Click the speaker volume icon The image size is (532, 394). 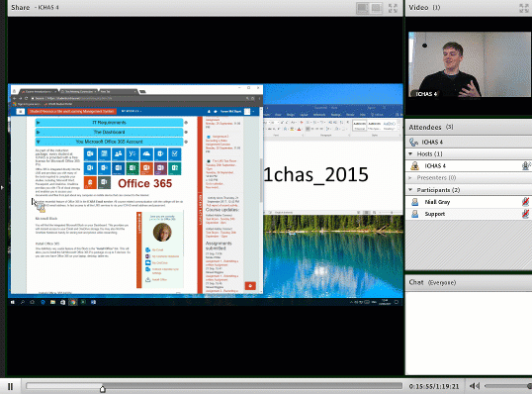474,386
